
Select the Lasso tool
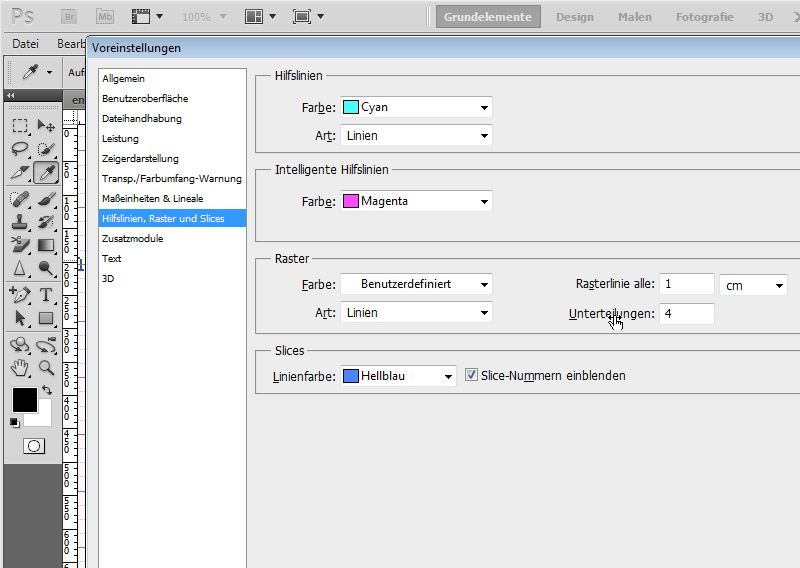(x=20, y=149)
